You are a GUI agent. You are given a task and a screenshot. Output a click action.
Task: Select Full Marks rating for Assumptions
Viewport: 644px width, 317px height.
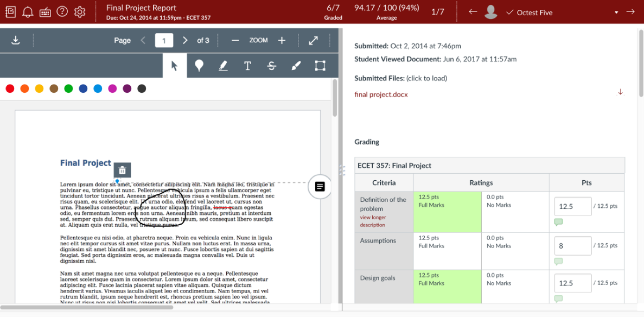click(447, 251)
